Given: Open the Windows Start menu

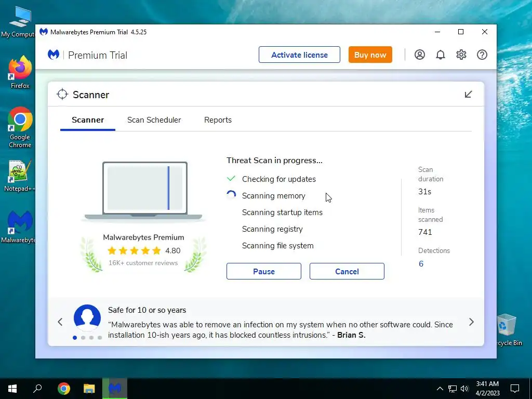Looking at the screenshot, I should click(x=12, y=389).
